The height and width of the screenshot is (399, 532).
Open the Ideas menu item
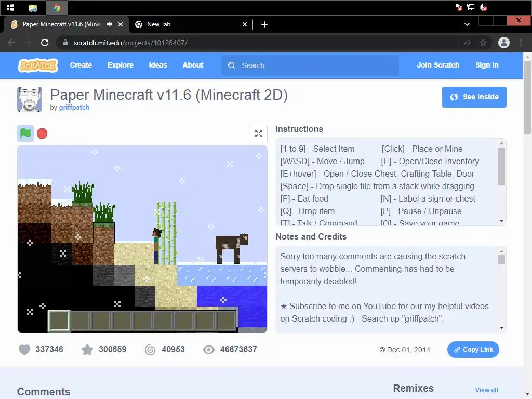[158, 65]
